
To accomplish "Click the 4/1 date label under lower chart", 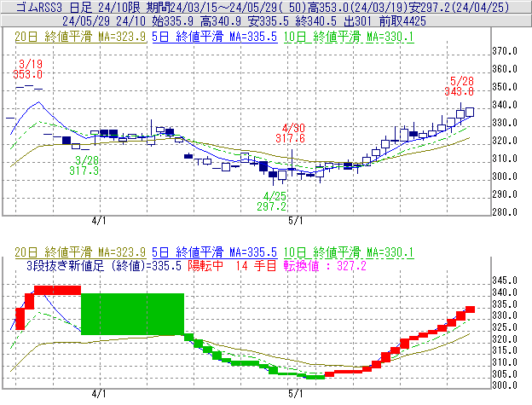I will coord(99,394).
